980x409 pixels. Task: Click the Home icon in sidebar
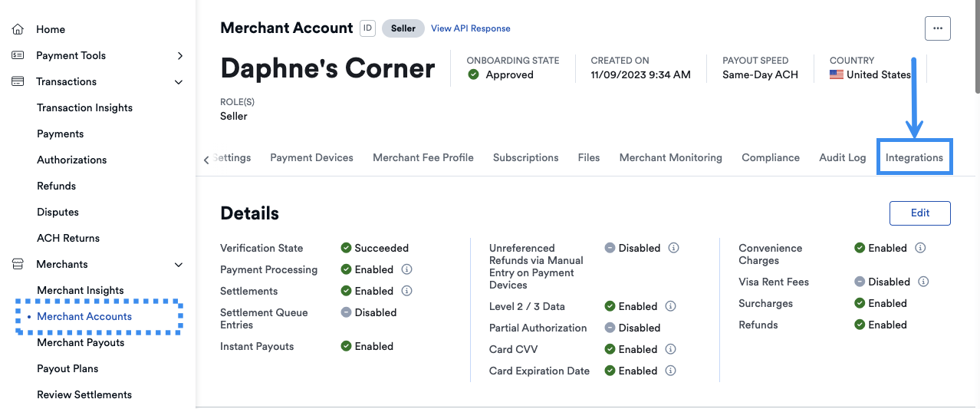[x=18, y=29]
